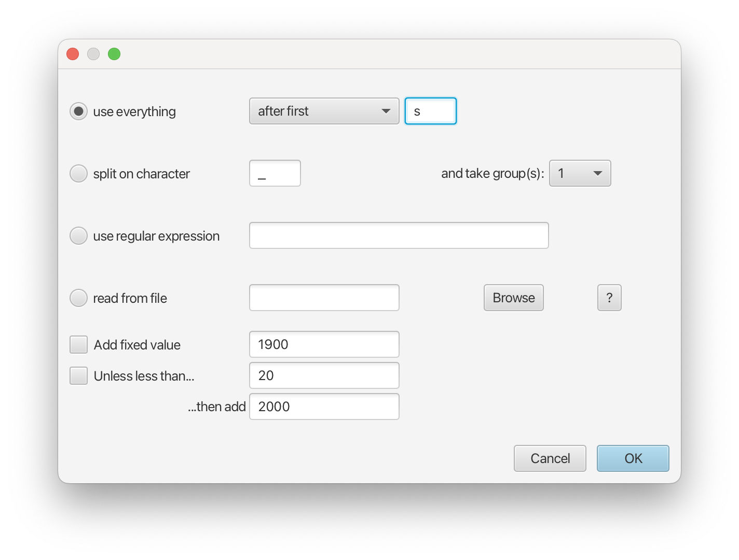
Task: Expand the 'and take group(s)' dropdown
Action: [x=580, y=173]
